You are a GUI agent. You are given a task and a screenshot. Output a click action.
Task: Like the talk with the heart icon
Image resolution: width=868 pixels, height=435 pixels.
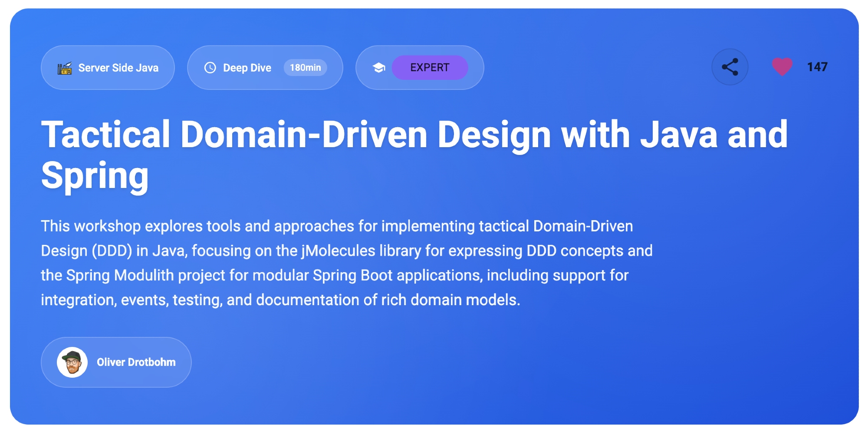(x=782, y=67)
